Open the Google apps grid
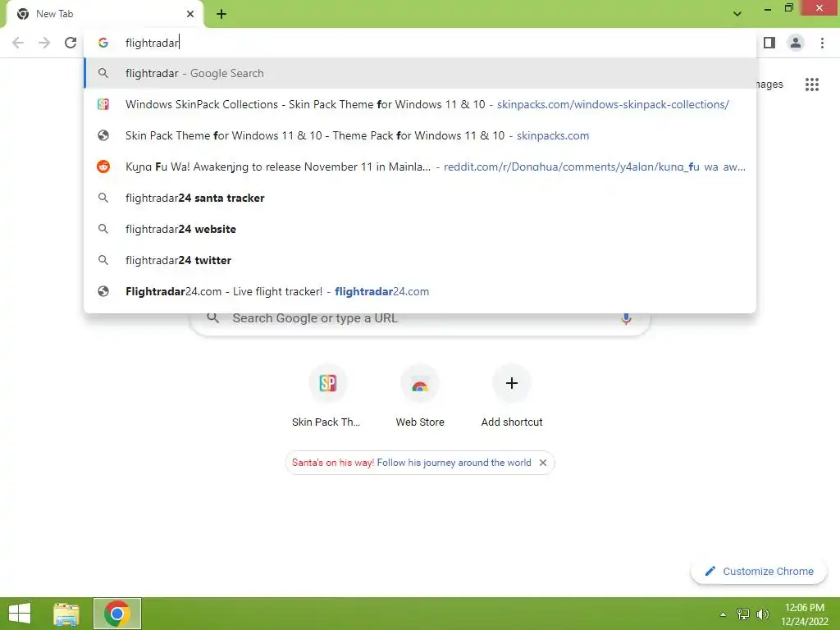Screen dimensions: 840x630 point(812,84)
